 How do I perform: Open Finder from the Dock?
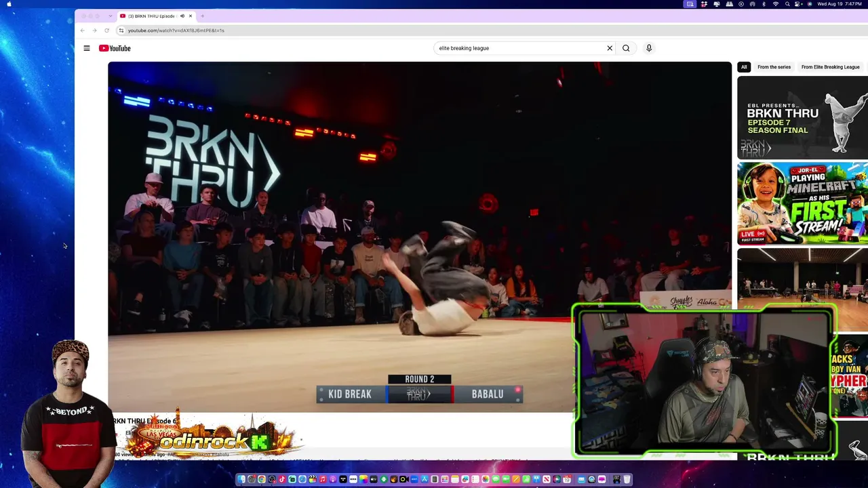coord(241,480)
